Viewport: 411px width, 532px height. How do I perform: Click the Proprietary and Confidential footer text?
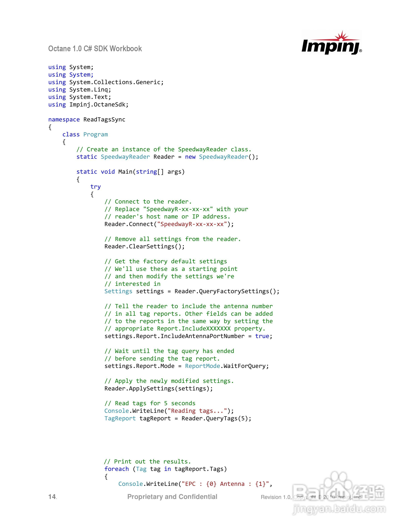pos(172,497)
